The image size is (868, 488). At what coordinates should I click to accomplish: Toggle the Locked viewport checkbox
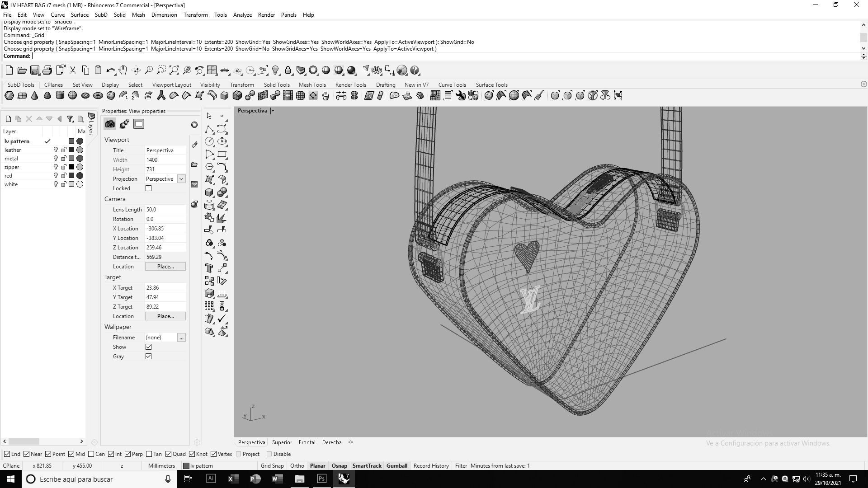[x=148, y=188]
